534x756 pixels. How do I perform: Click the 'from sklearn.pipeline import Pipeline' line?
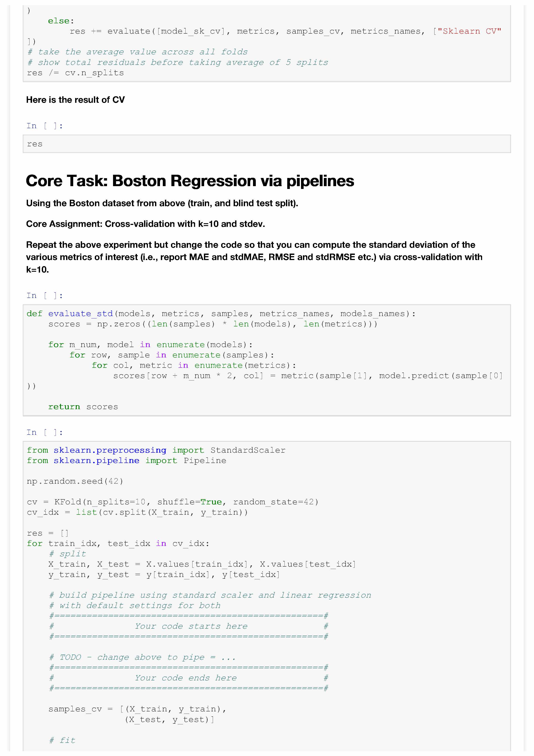(x=126, y=460)
